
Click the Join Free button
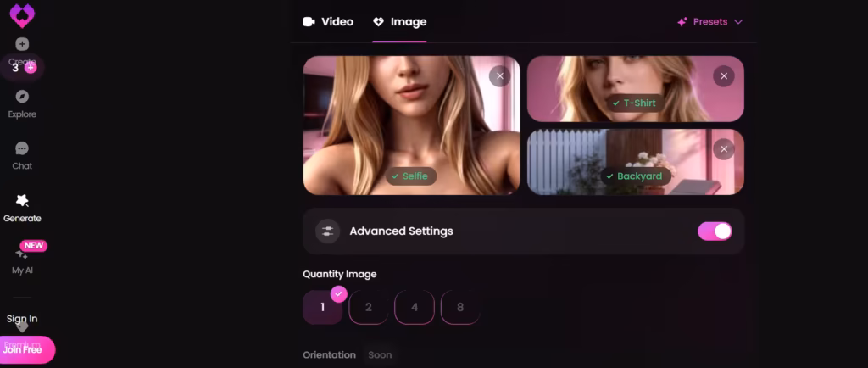(x=25, y=349)
